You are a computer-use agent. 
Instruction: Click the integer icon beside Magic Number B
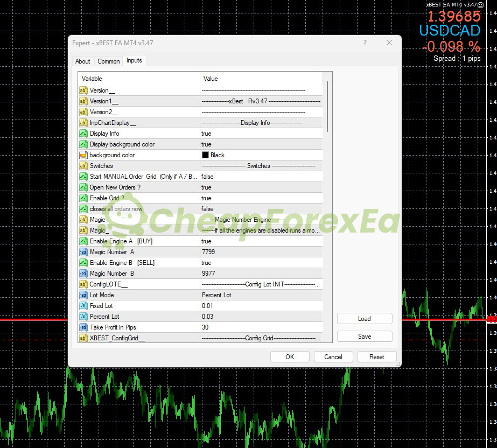coord(83,274)
